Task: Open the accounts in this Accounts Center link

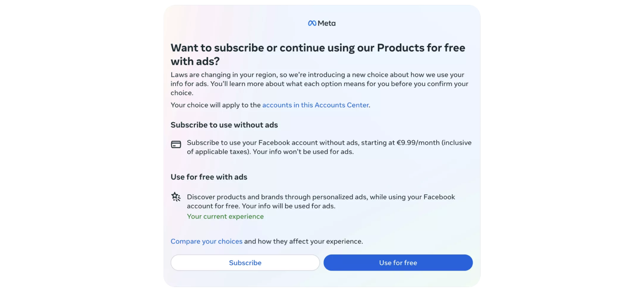Action: (315, 105)
